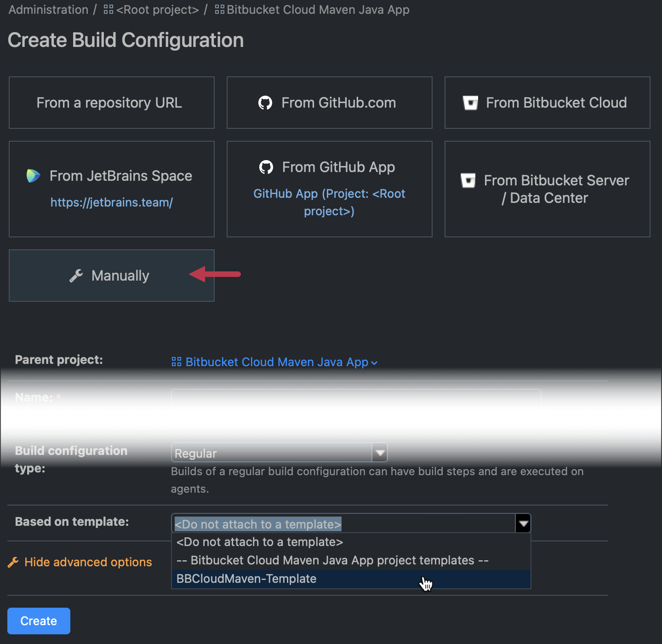The width and height of the screenshot is (662, 644).
Task: Click the Create Build Configuration heading
Action: coord(126,40)
